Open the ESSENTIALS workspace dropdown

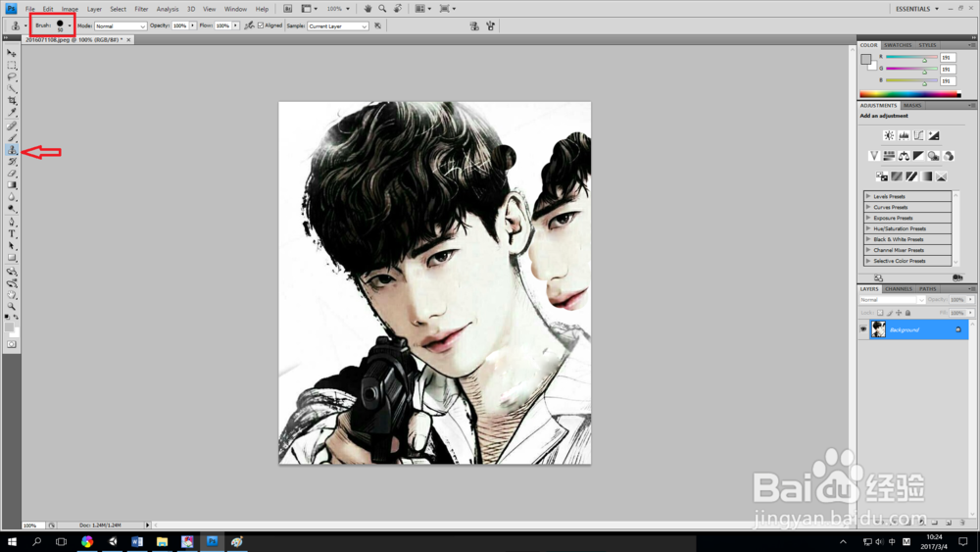tap(917, 9)
